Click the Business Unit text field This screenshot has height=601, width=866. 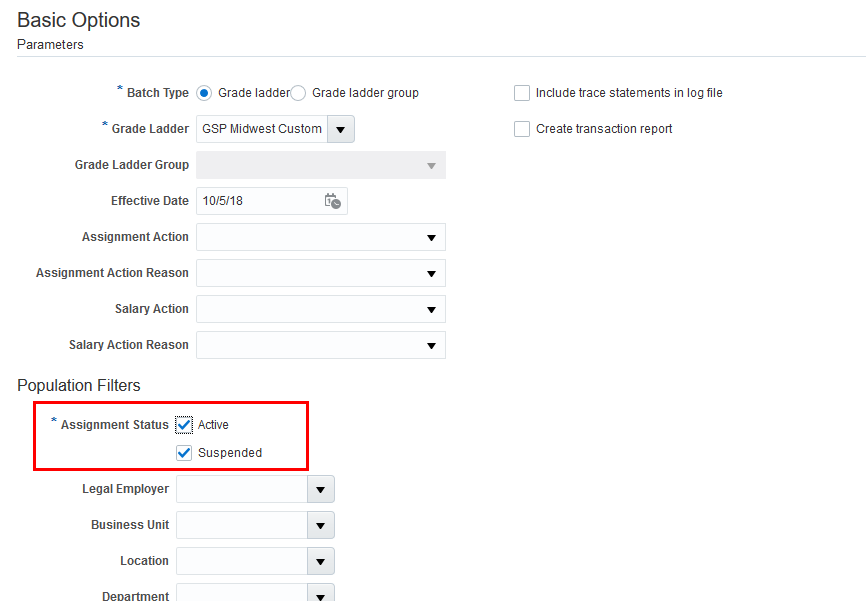click(x=242, y=525)
